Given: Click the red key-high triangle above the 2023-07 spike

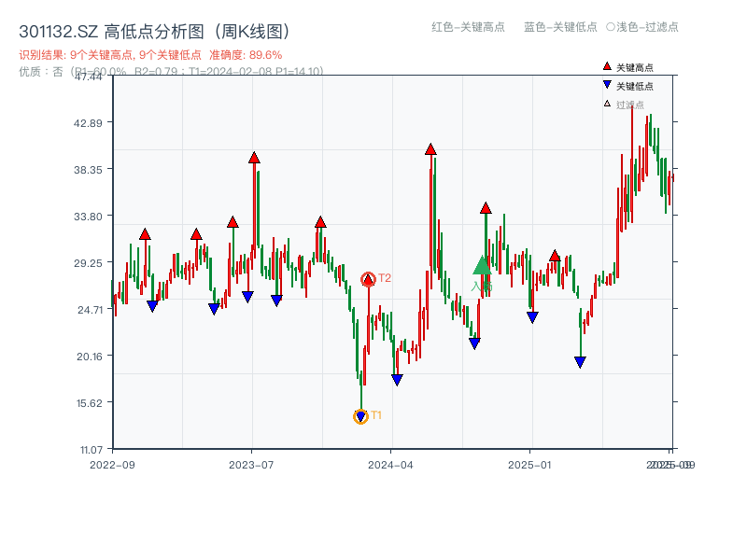Looking at the screenshot, I should pyautogui.click(x=252, y=158).
